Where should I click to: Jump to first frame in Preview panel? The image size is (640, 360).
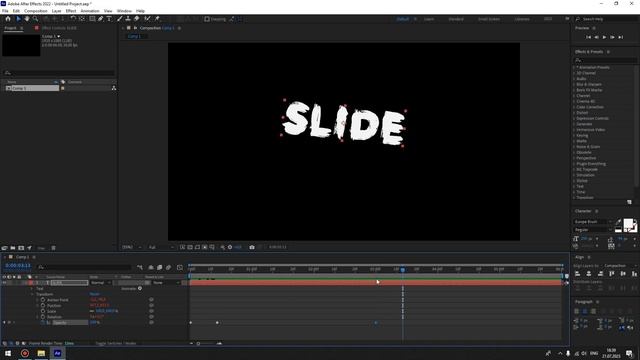click(588, 37)
